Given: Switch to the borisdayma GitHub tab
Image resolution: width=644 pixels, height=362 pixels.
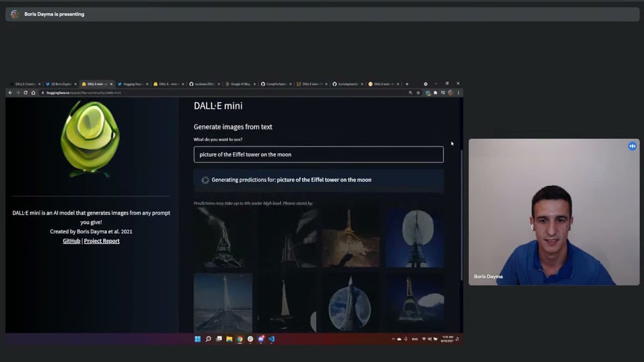Looking at the screenshot, I should 348,84.
